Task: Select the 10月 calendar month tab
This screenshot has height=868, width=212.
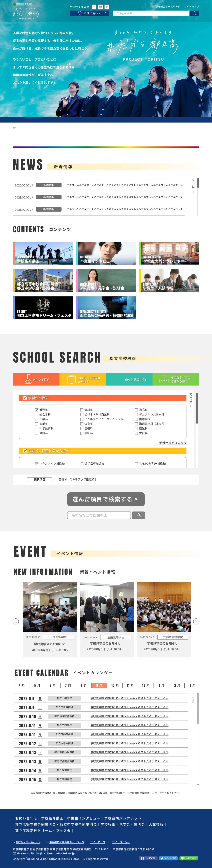Action: point(115,685)
